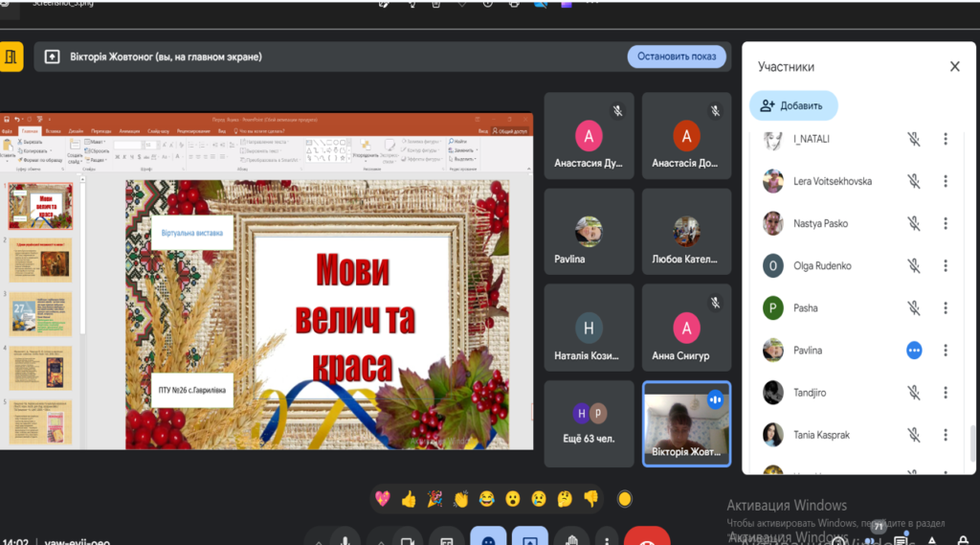Send the thumbs up reaction
This screenshot has width=980, height=545.
(x=409, y=498)
